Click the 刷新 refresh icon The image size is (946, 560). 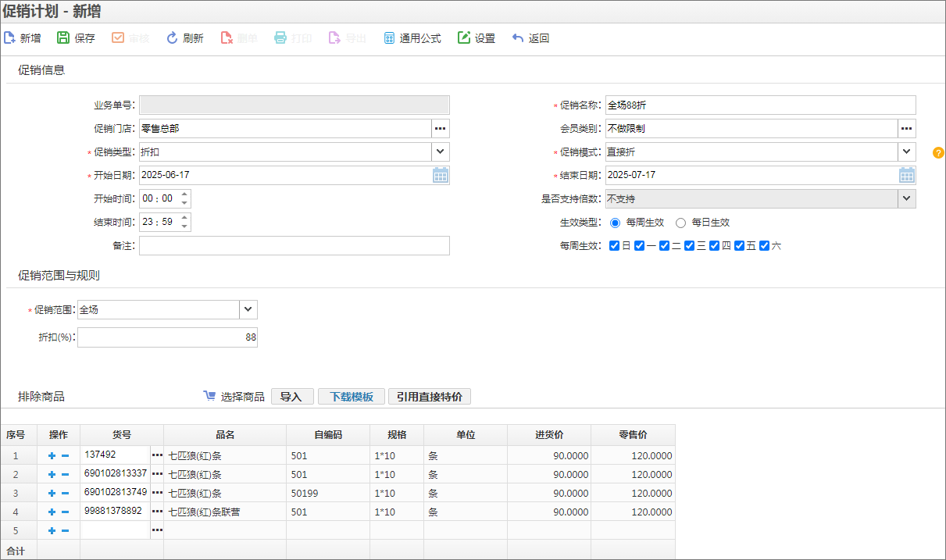(173, 37)
